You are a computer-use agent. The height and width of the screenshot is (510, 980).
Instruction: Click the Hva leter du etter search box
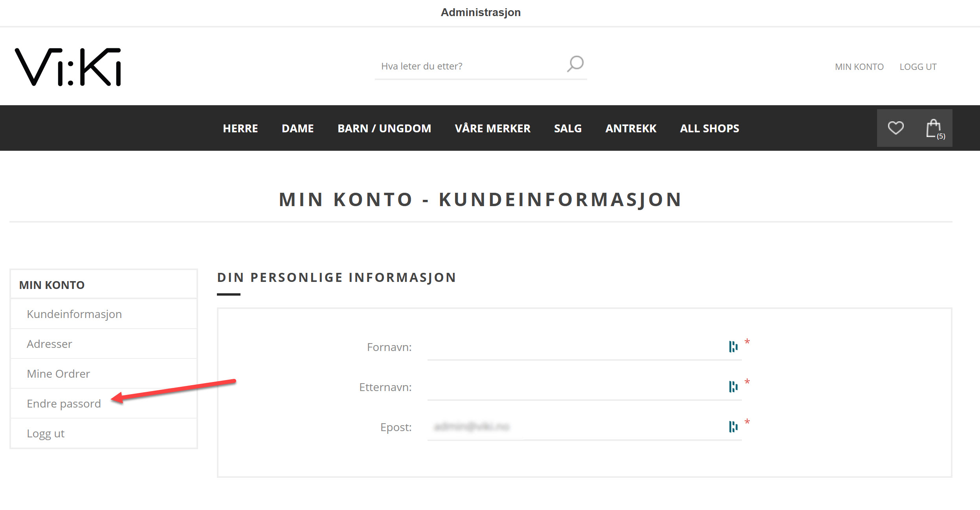(464, 66)
